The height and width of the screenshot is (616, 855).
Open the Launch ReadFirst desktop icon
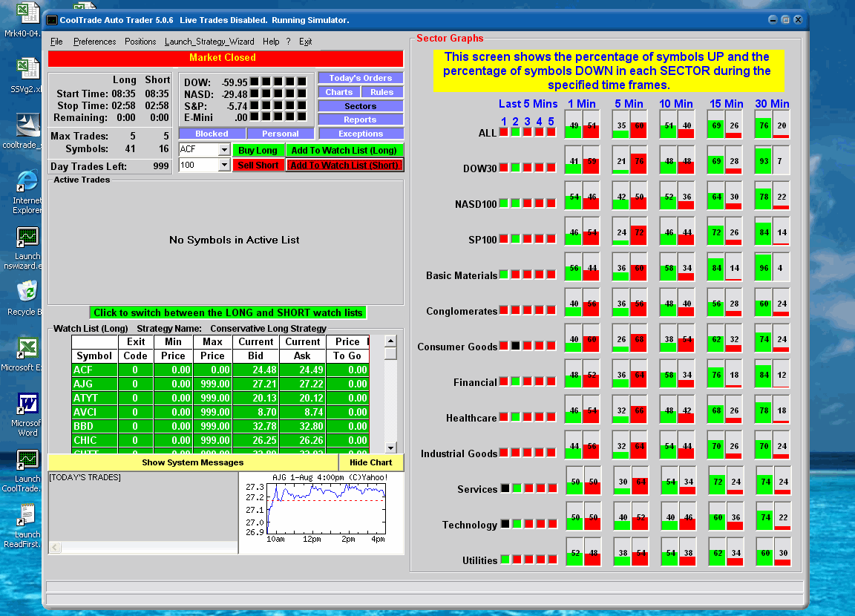(27, 516)
